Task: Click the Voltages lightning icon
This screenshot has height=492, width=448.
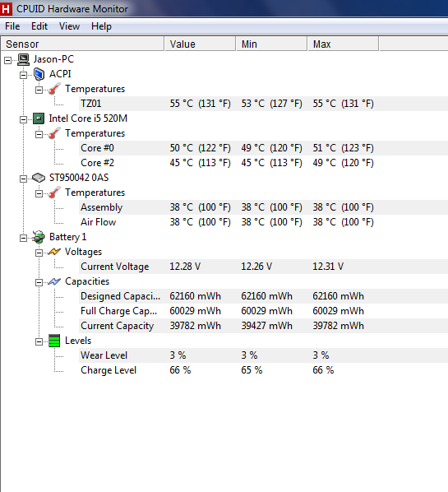Action: click(x=54, y=252)
